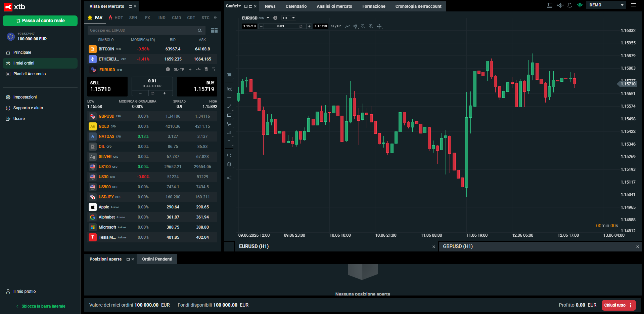Viewport: 644px width, 314px height.
Task: Open the f(x) indicators tool in chart sidebar
Action: (x=229, y=89)
